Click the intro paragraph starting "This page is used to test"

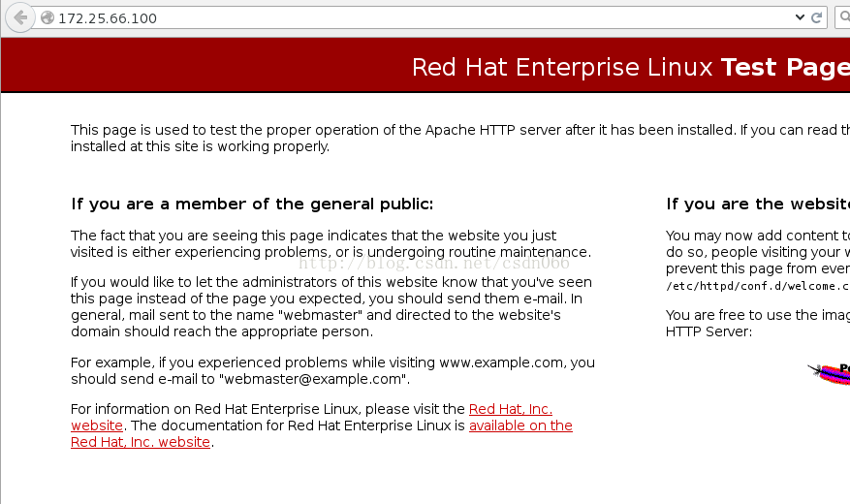point(460,139)
